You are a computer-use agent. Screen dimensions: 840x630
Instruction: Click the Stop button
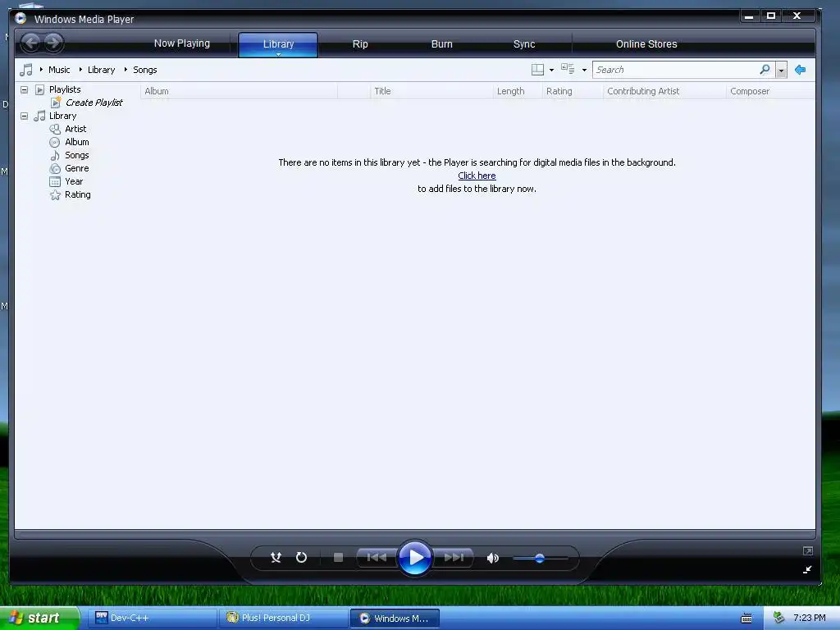pyautogui.click(x=338, y=558)
